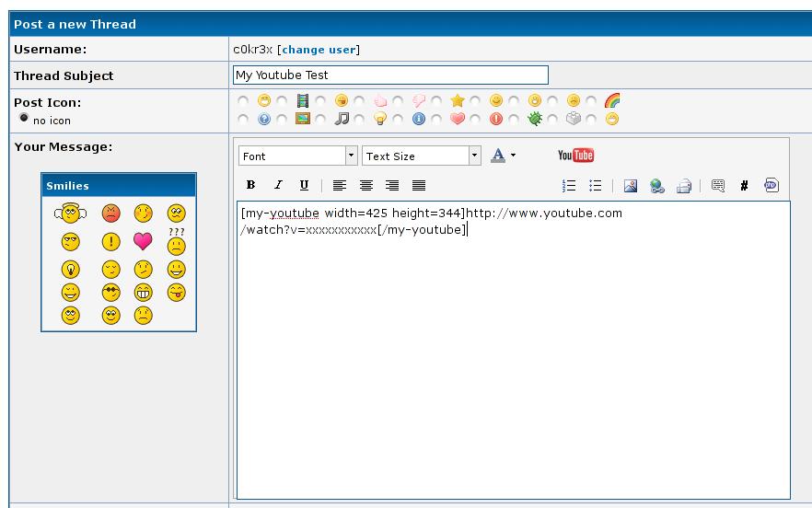Insert the toothy grin smiley

click(x=143, y=293)
